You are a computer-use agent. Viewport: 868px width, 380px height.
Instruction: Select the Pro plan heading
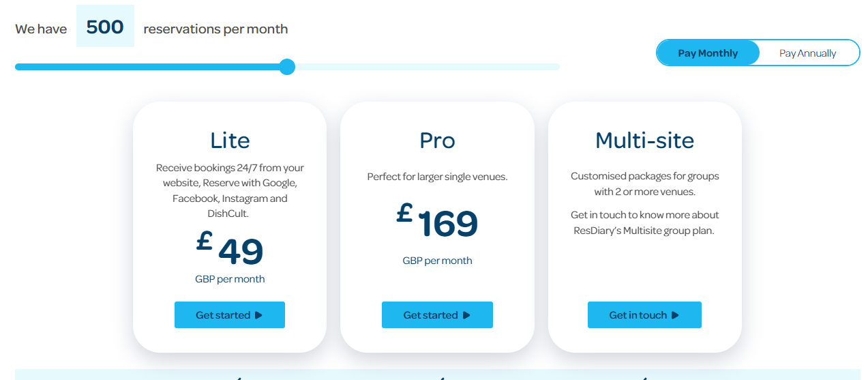click(437, 140)
